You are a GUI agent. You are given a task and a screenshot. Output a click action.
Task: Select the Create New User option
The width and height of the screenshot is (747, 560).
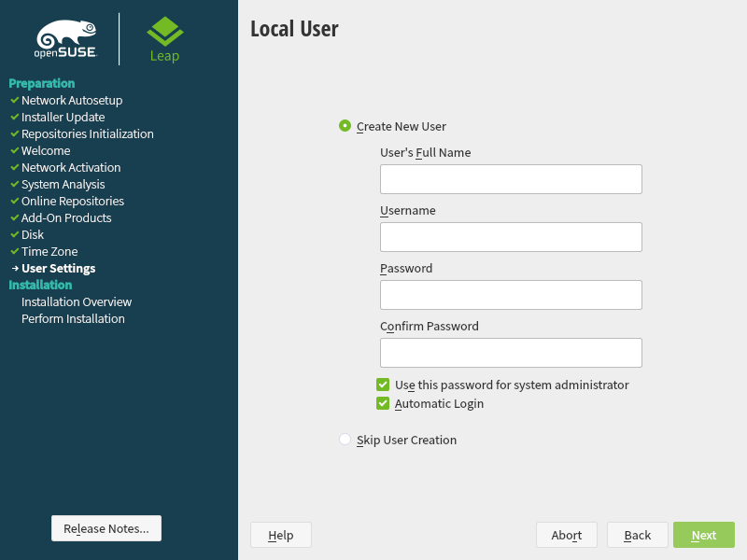345,126
